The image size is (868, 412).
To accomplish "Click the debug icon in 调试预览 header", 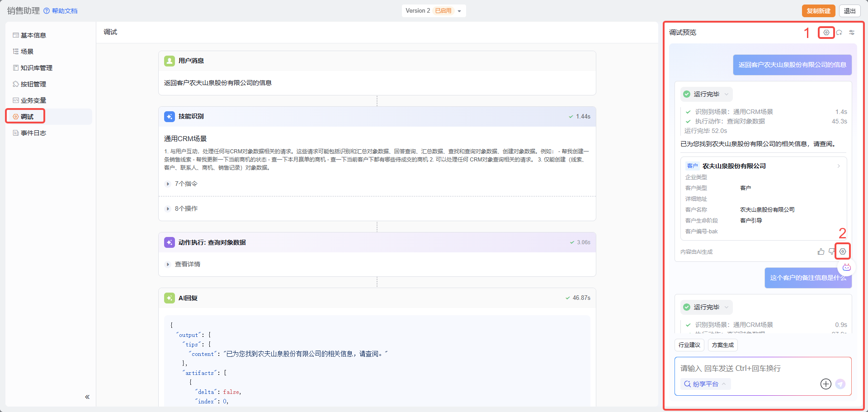I will coord(826,33).
